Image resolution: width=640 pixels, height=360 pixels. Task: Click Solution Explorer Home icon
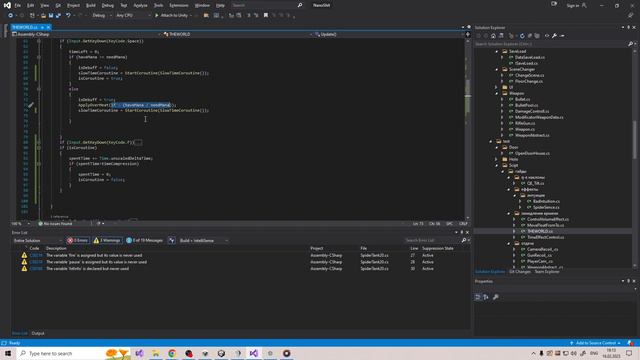click(493, 36)
